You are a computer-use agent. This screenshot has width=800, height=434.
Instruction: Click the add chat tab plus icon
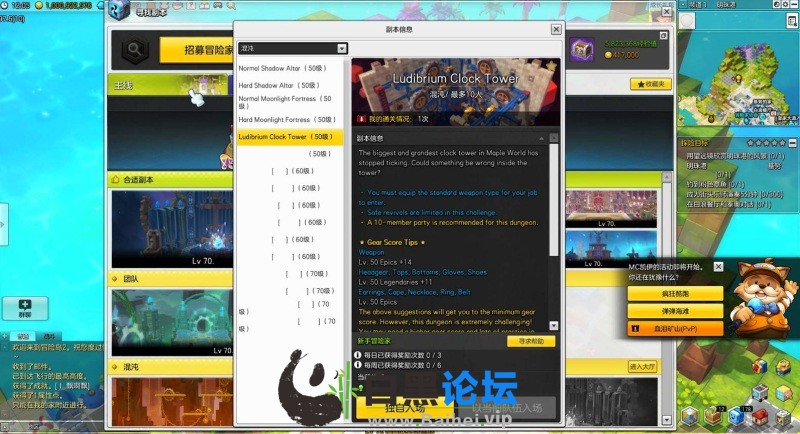5,336
